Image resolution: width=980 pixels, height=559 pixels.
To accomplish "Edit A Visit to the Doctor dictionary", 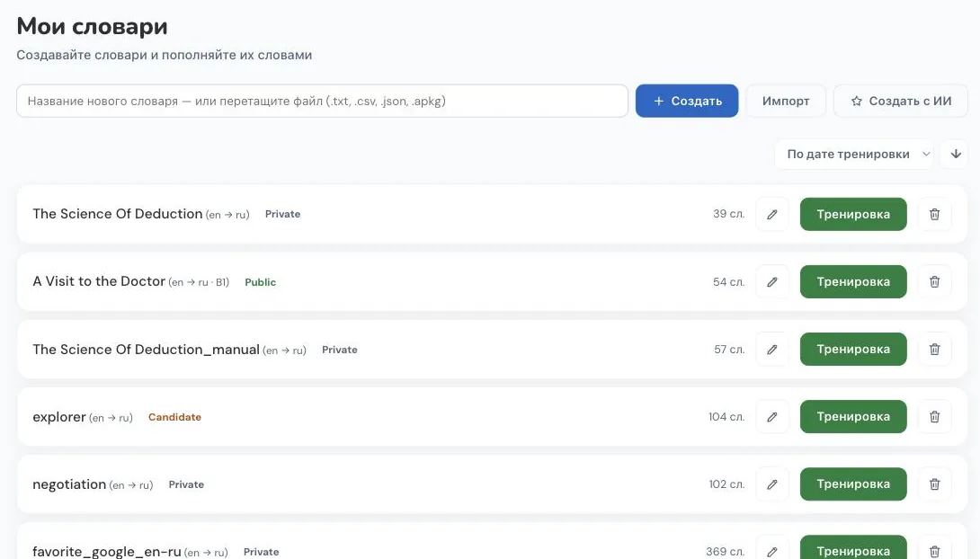I will [x=772, y=281].
